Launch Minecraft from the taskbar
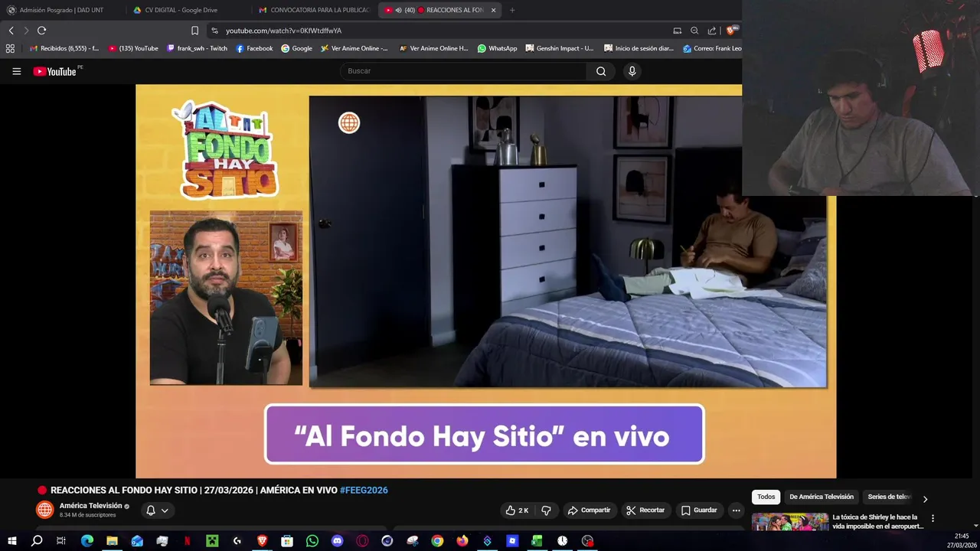 pos(212,541)
